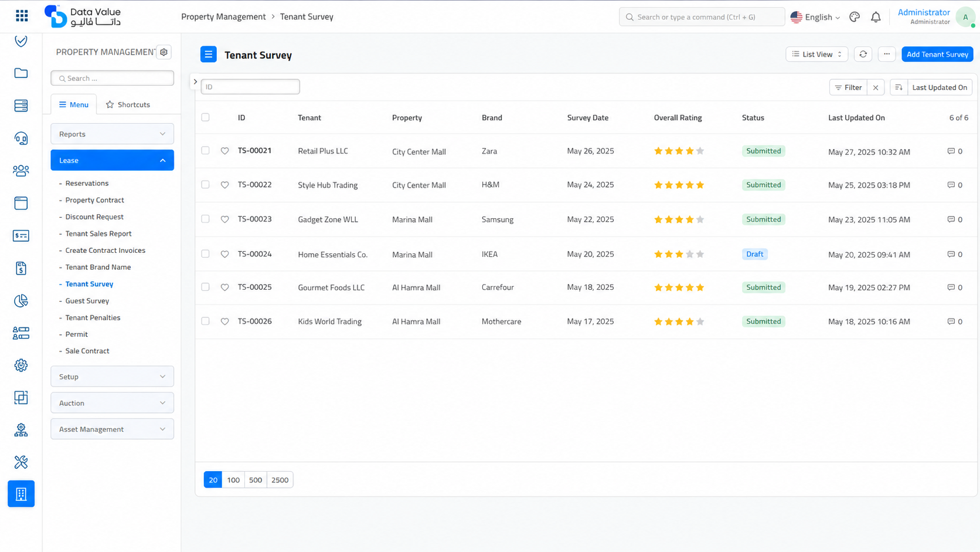980x552 pixels.
Task: Open Property Management settings gear
Action: [x=164, y=52]
